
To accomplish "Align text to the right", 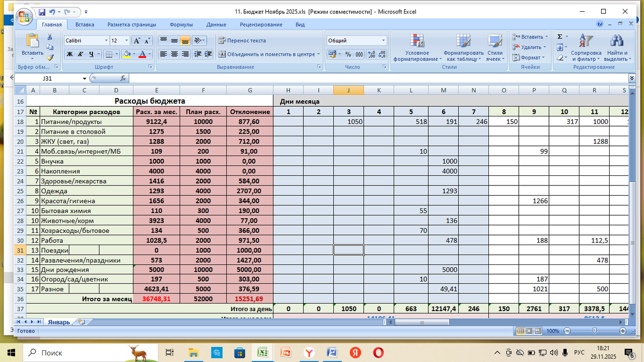I will coord(185,54).
